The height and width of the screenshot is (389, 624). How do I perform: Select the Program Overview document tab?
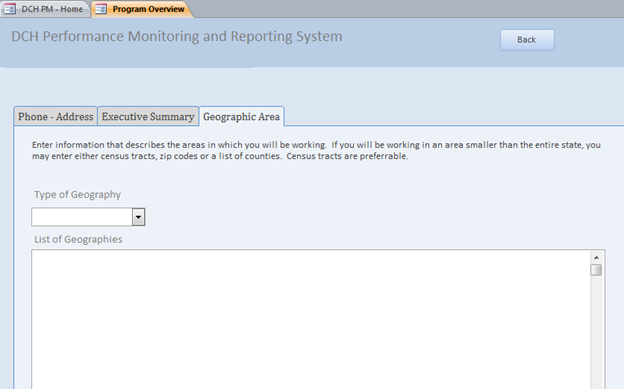[142, 9]
